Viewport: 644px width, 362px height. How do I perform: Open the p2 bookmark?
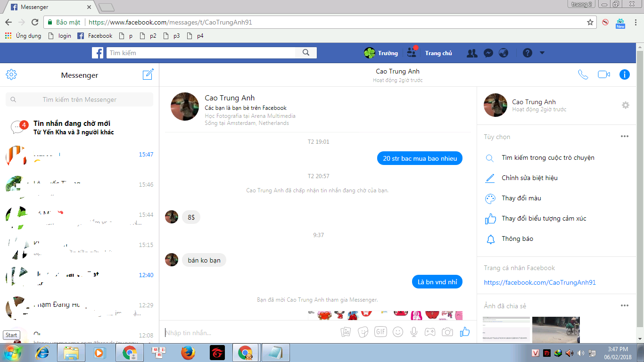[x=147, y=36]
